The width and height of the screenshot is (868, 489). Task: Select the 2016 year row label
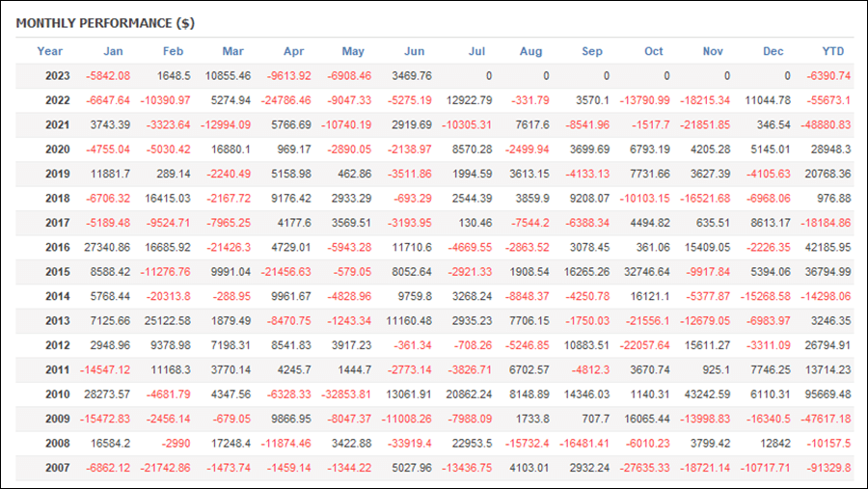(58, 247)
